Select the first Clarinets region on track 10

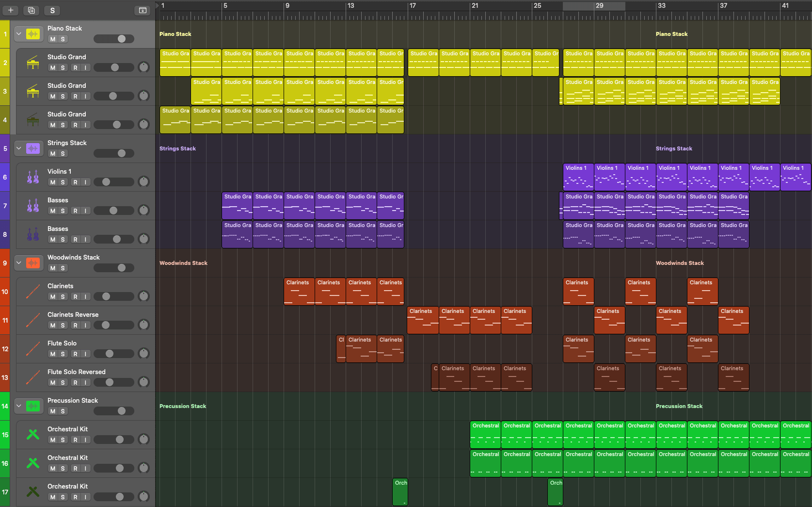coord(299,292)
